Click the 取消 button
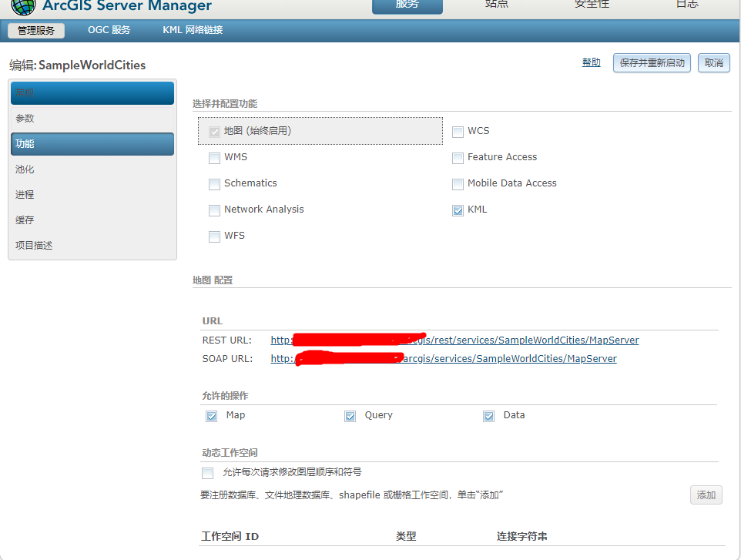The image size is (741, 560). click(x=714, y=63)
